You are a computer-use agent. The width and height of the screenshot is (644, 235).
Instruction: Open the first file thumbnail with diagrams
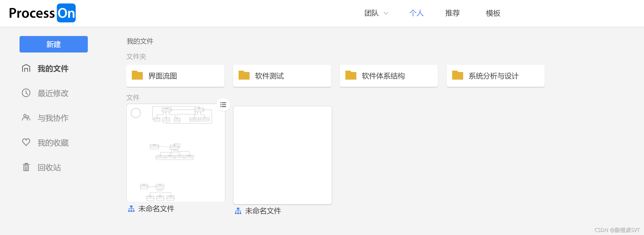(176, 153)
